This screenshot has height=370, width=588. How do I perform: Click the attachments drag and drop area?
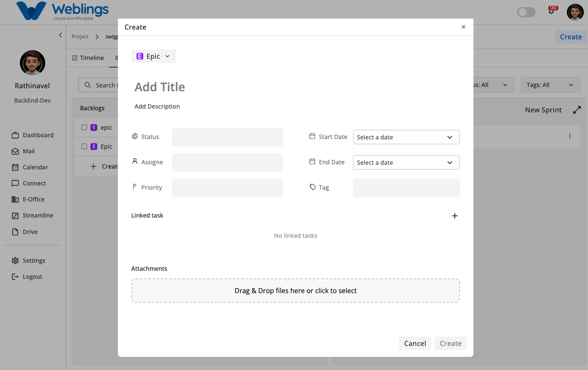[x=295, y=291]
